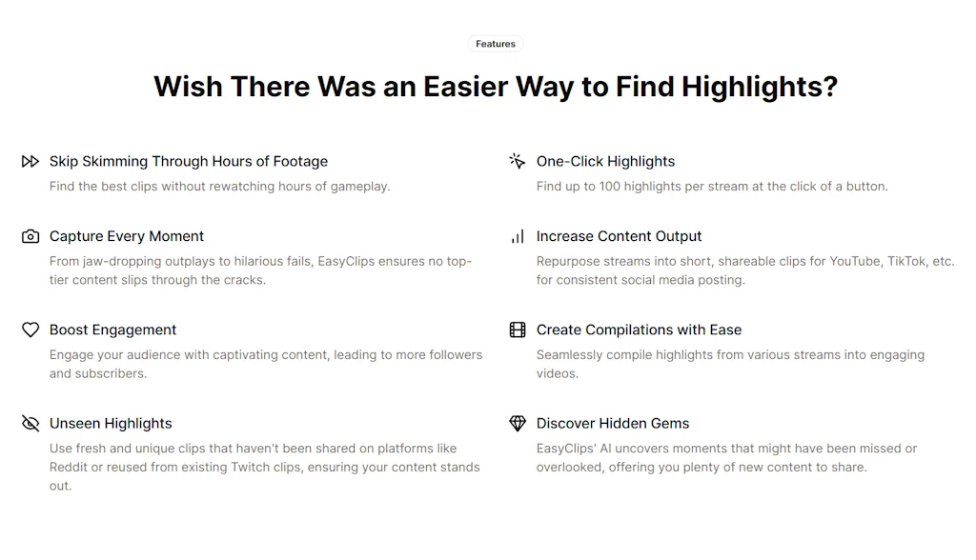The height and width of the screenshot is (560, 976).
Task: Click the main heading about finding highlights
Action: 496,87
